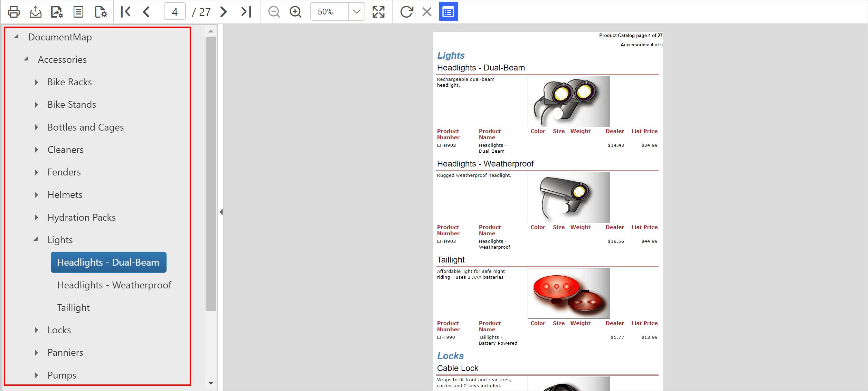
Task: Zoom in the report
Action: tap(296, 12)
